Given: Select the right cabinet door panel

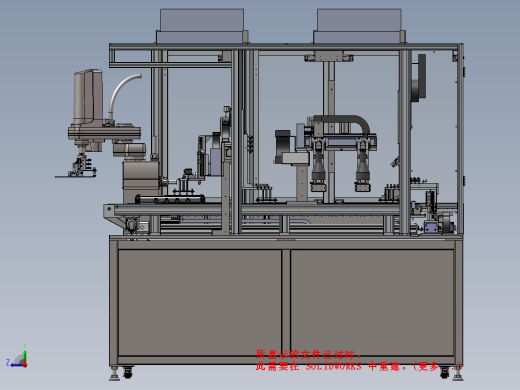Looking at the screenshot, I should click(x=372, y=302).
